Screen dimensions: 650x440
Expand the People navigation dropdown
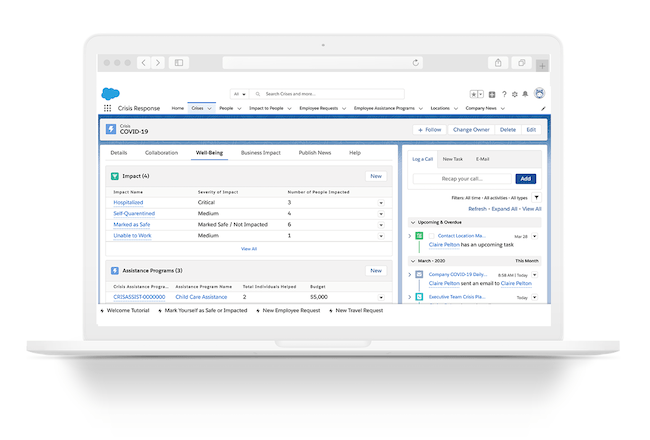[240, 108]
